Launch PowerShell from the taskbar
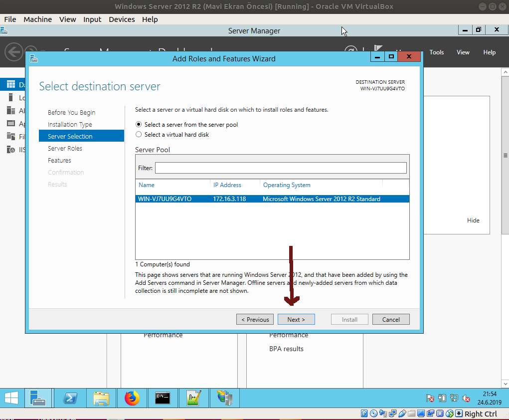509x420 pixels. (70, 398)
